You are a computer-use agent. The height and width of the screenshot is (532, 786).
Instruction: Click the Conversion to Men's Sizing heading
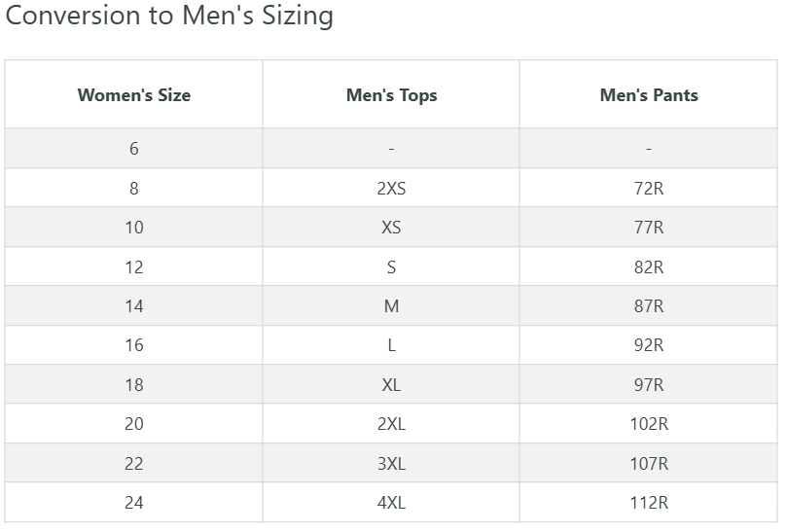coord(169,17)
